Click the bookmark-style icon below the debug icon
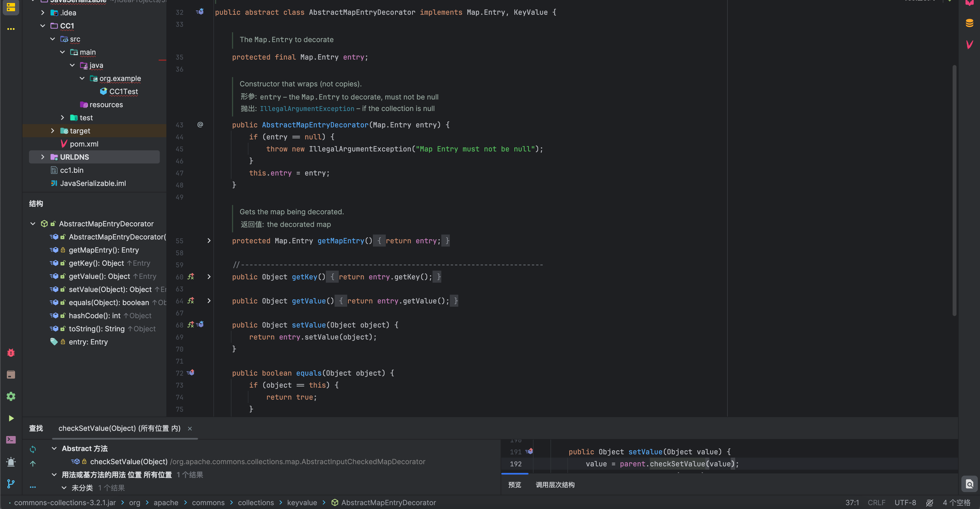980x509 pixels. coord(11,375)
